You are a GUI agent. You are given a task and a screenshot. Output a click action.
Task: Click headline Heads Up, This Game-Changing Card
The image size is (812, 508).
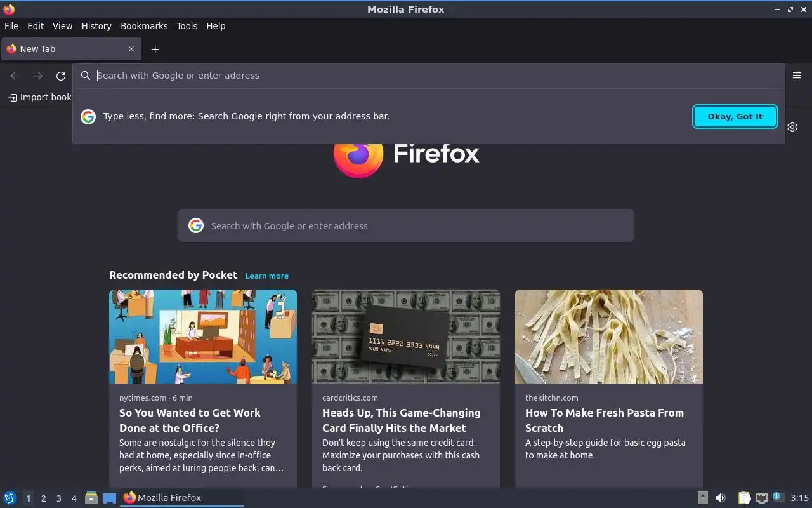pyautogui.click(x=402, y=420)
